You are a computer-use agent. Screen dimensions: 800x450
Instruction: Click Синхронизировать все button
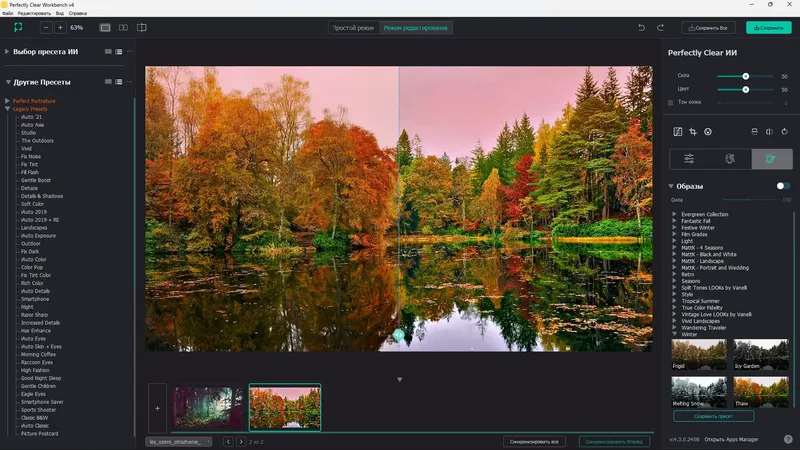(534, 442)
